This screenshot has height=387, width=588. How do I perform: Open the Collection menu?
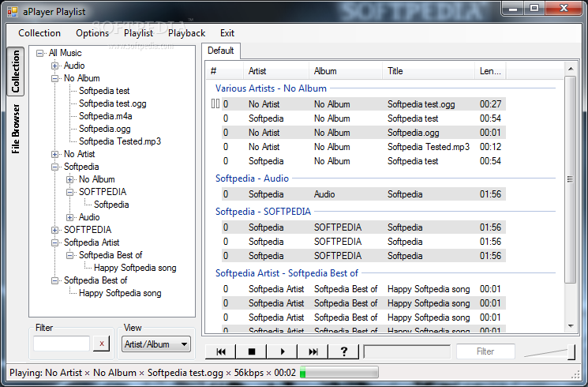[39, 33]
